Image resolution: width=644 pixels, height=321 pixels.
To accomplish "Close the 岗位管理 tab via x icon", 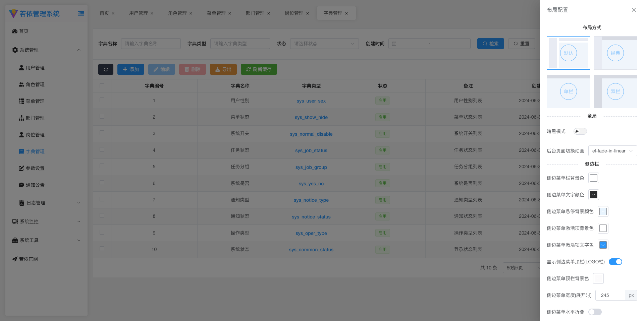I will coord(308,13).
